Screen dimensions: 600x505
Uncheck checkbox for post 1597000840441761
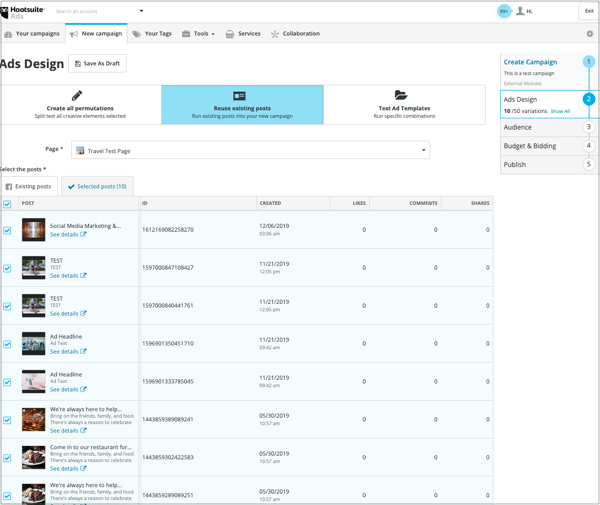(7, 306)
